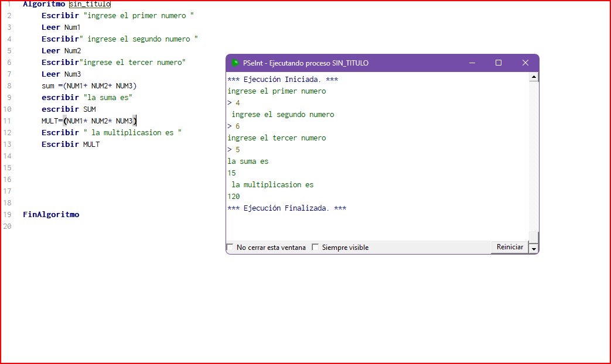Click the PSeInt green icon in the title bar

(235, 63)
